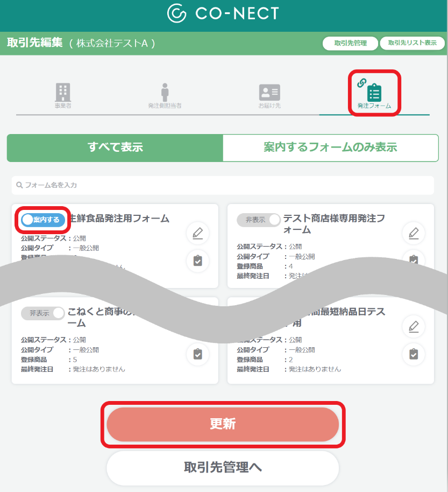
Task: Open the 発注側担当者 tab
Action: (x=165, y=96)
